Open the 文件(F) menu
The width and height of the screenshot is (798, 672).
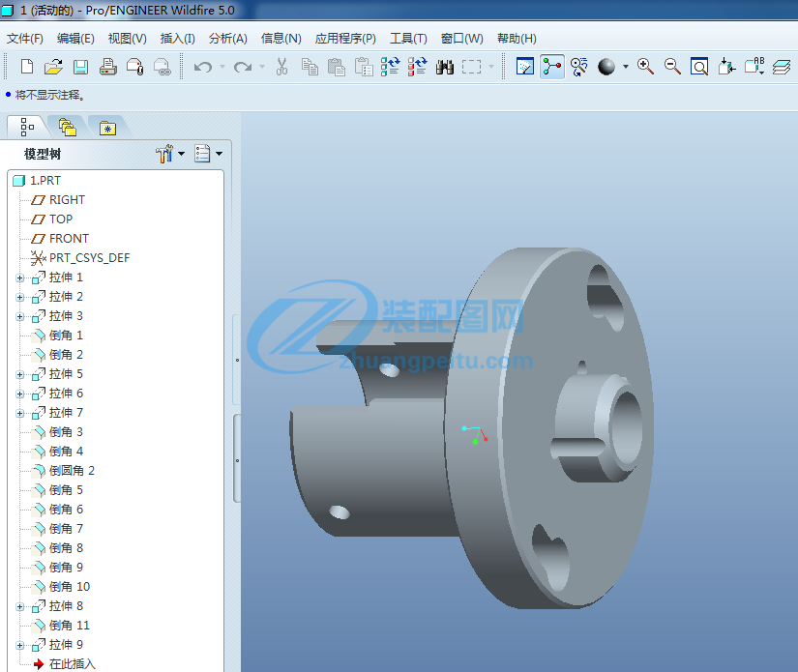tap(24, 39)
